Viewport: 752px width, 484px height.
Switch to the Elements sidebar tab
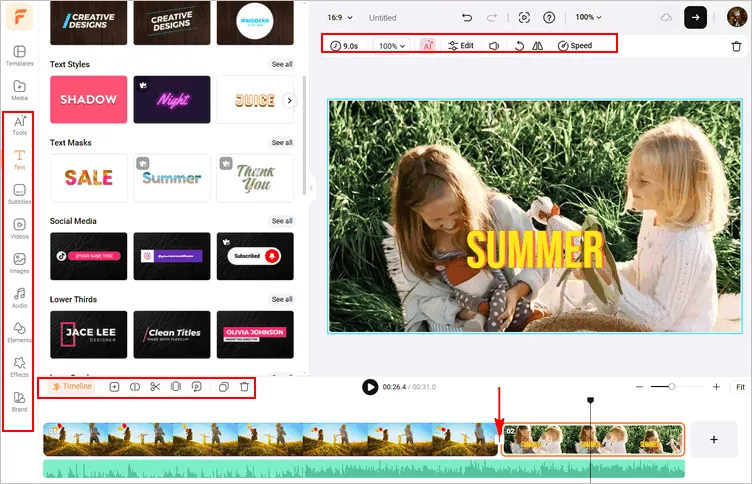[x=19, y=332]
